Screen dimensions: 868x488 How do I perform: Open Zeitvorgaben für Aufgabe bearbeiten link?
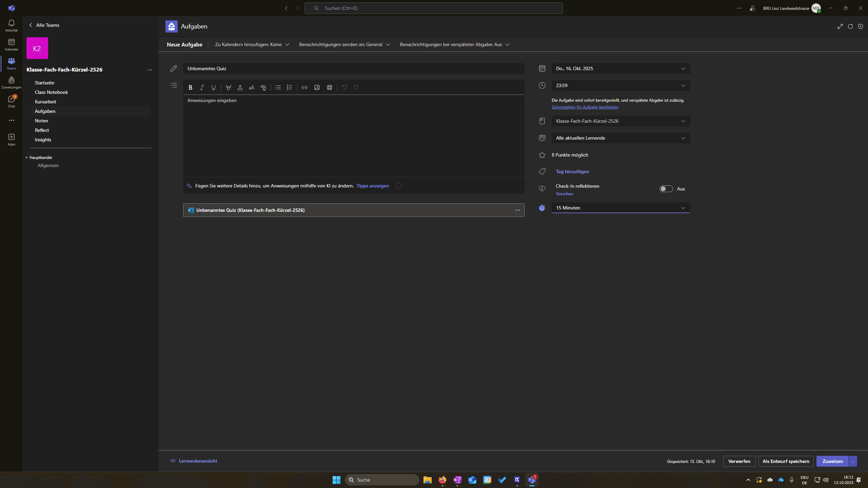(585, 107)
